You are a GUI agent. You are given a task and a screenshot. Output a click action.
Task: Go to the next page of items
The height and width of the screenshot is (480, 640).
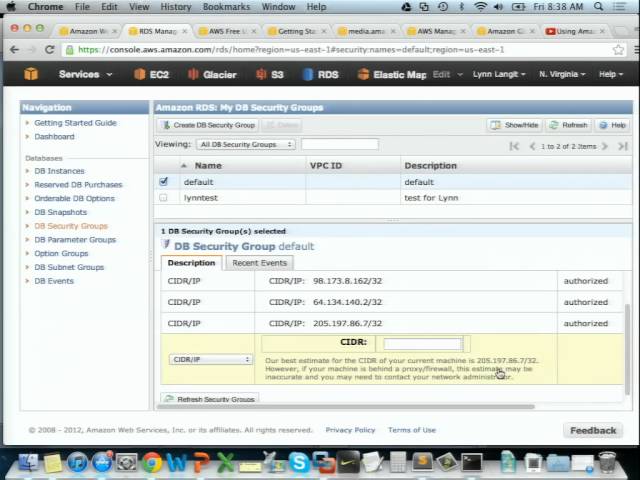(x=605, y=146)
